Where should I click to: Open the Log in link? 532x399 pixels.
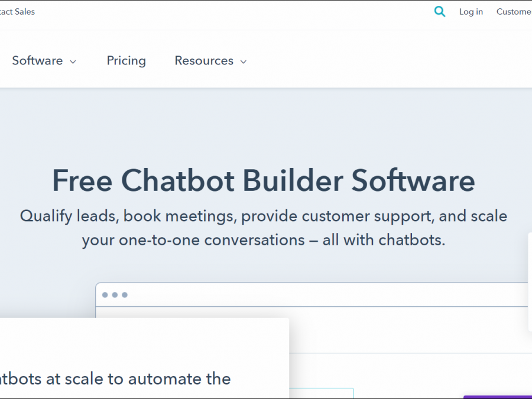(471, 12)
